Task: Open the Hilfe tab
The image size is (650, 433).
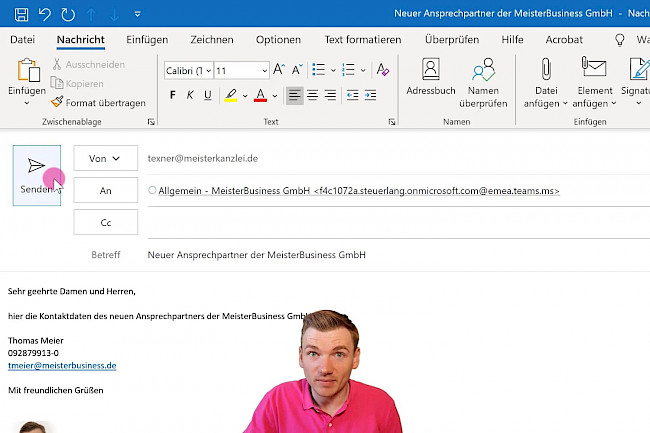Action: click(512, 40)
